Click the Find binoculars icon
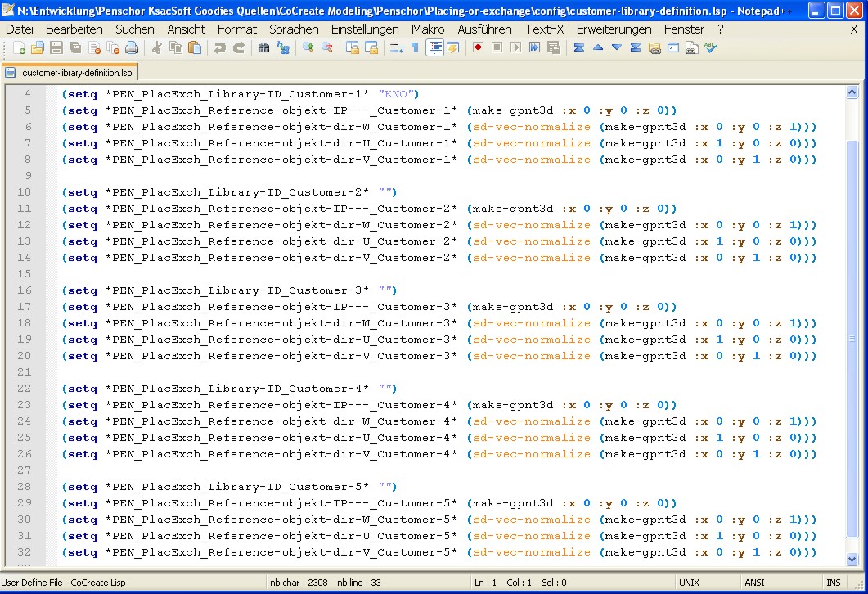Image resolution: width=868 pixels, height=594 pixels. (x=263, y=48)
